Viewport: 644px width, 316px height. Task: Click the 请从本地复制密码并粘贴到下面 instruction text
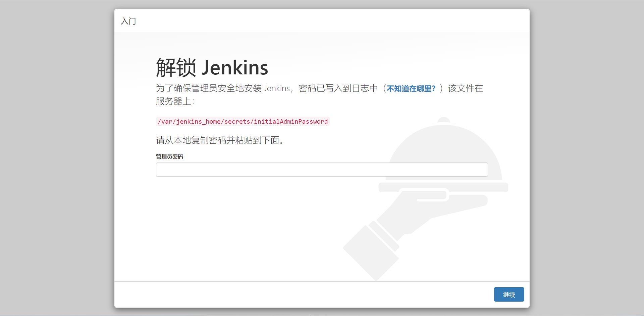pyautogui.click(x=220, y=140)
